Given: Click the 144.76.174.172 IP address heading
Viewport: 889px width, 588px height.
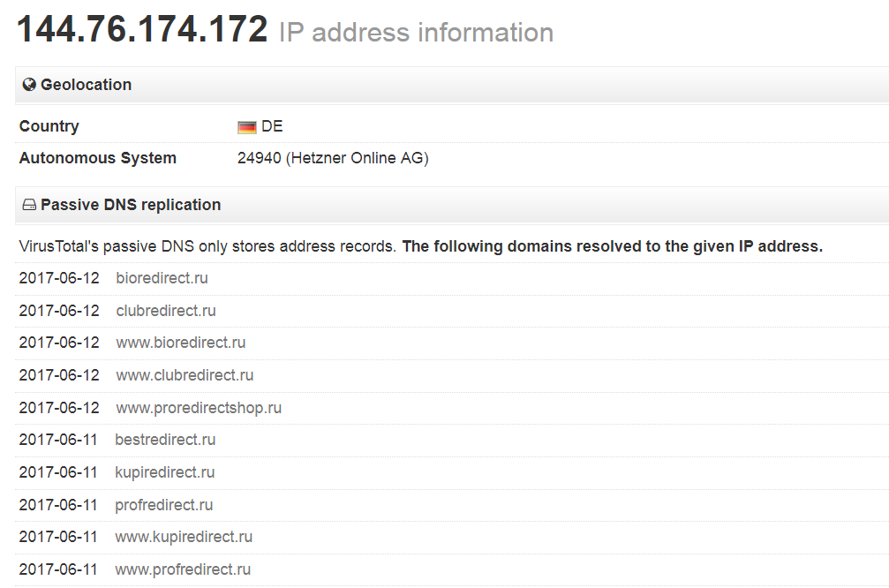Looking at the screenshot, I should coord(142,31).
